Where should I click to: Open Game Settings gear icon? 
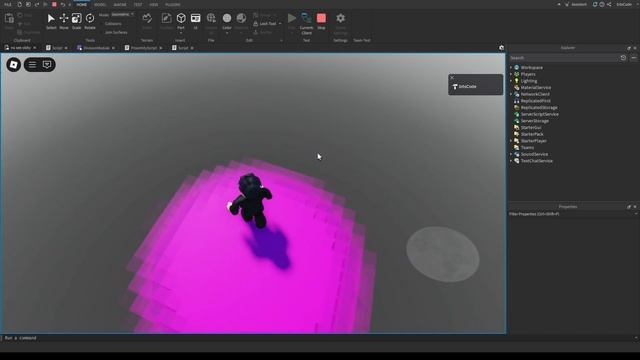tap(340, 18)
